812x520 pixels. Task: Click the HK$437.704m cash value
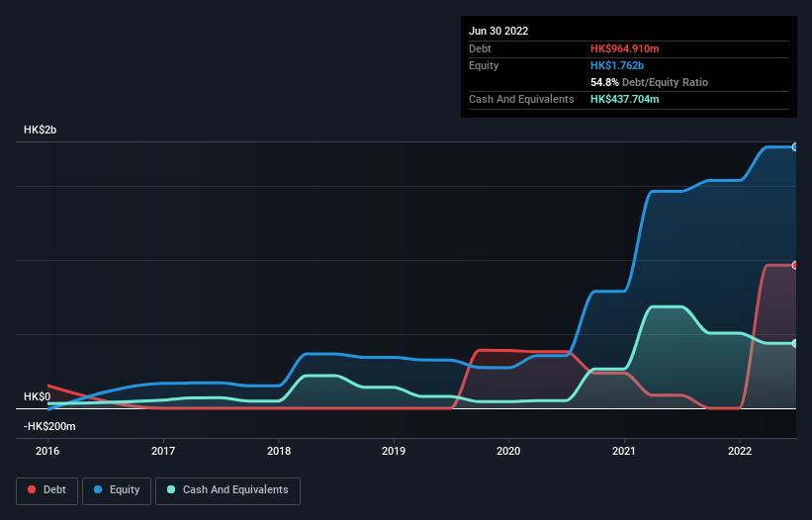coord(624,99)
